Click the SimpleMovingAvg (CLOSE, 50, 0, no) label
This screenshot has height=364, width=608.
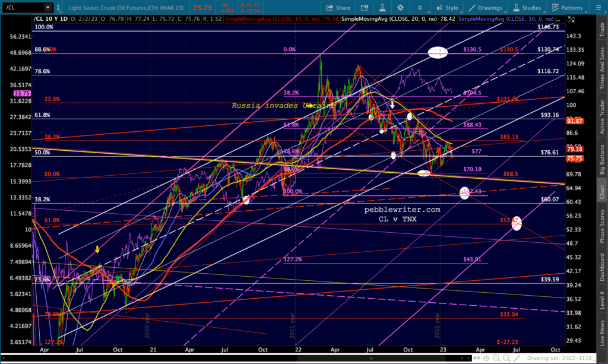506,19
